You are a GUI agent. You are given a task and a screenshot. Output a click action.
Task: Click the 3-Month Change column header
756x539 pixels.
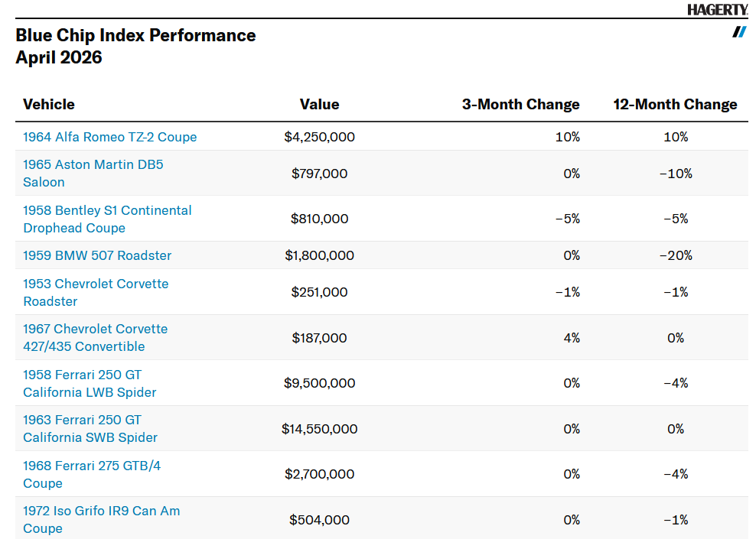coord(520,105)
